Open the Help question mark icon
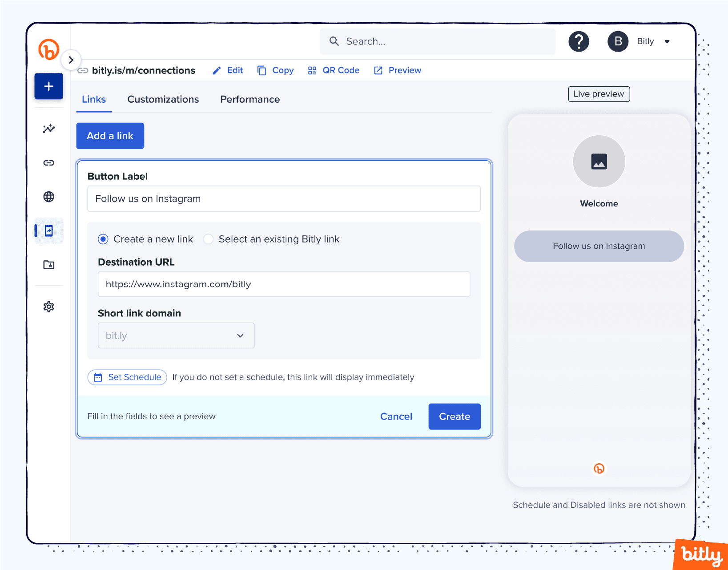The height and width of the screenshot is (570, 728). pos(579,41)
